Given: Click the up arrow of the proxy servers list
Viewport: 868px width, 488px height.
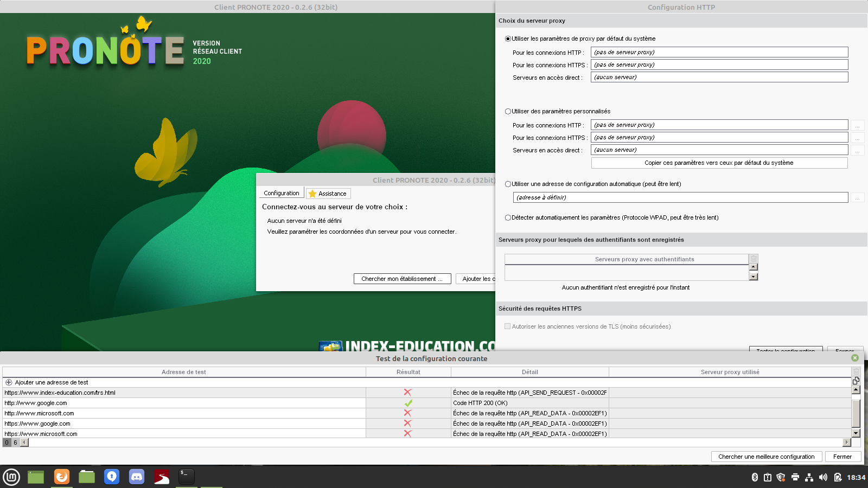Looking at the screenshot, I should (x=754, y=267).
